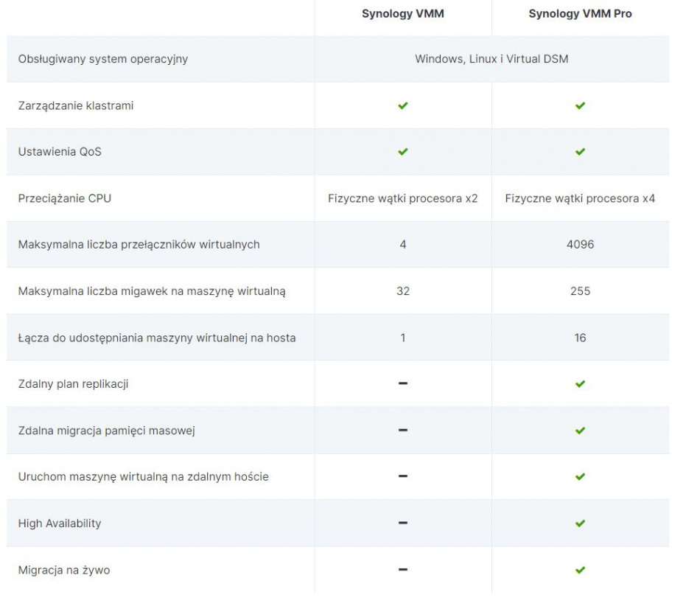Click the VMM dash for Uruchom maszynę wirtualną
Screen dimensions: 700x606
point(403,476)
